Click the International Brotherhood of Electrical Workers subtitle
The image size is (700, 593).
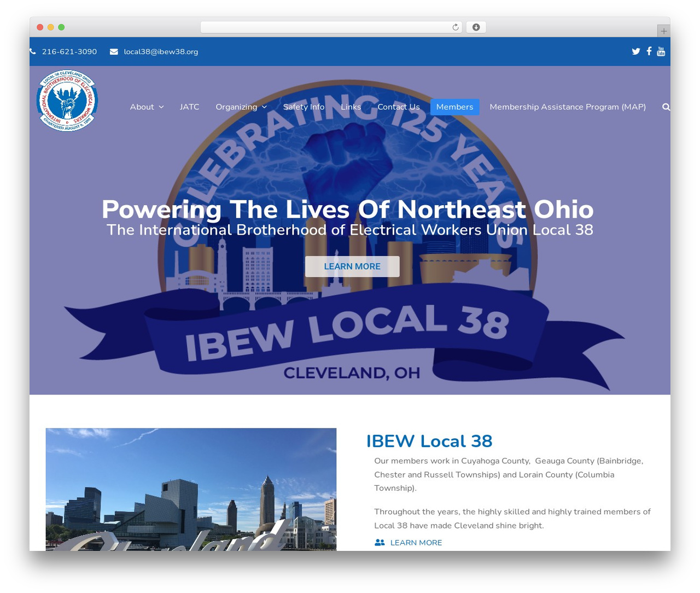(350, 230)
